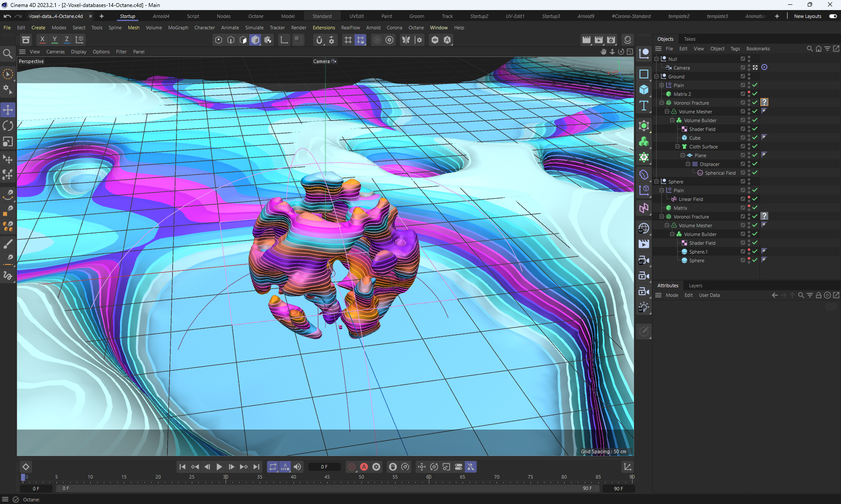Toggle the Cloth Surface enable checkmark

[755, 146]
